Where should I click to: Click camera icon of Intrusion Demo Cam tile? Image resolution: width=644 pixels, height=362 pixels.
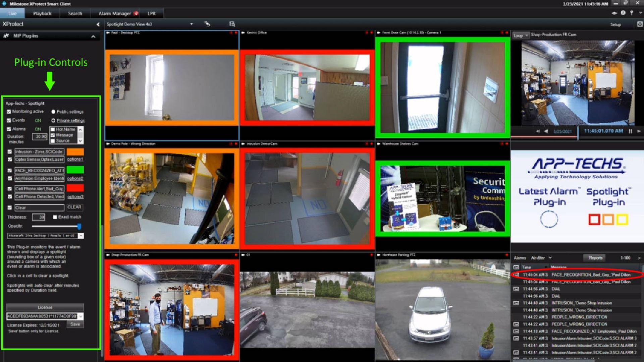243,143
